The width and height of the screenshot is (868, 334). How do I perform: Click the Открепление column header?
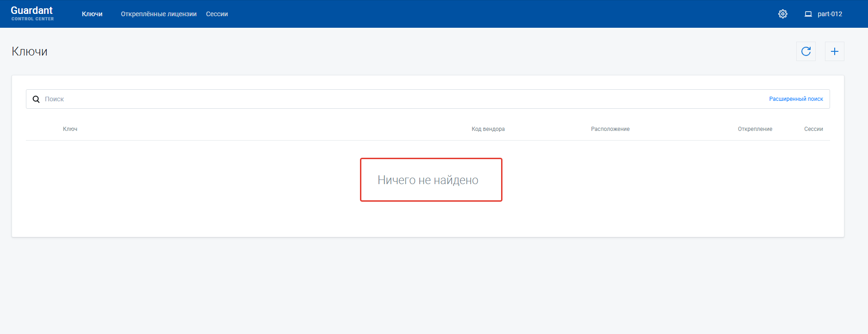point(755,129)
